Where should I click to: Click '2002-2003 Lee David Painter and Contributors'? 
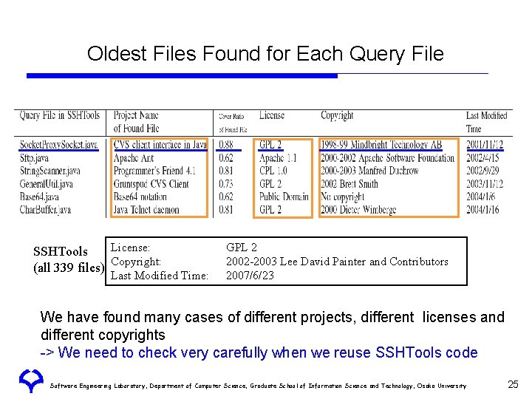click(x=337, y=262)
